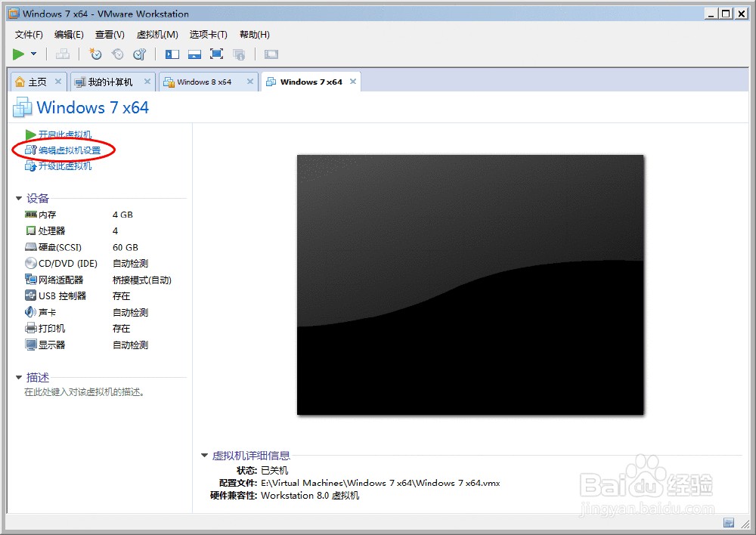Close the 我的计算机 tab
Image resolution: width=756 pixels, height=535 pixels.
[147, 82]
